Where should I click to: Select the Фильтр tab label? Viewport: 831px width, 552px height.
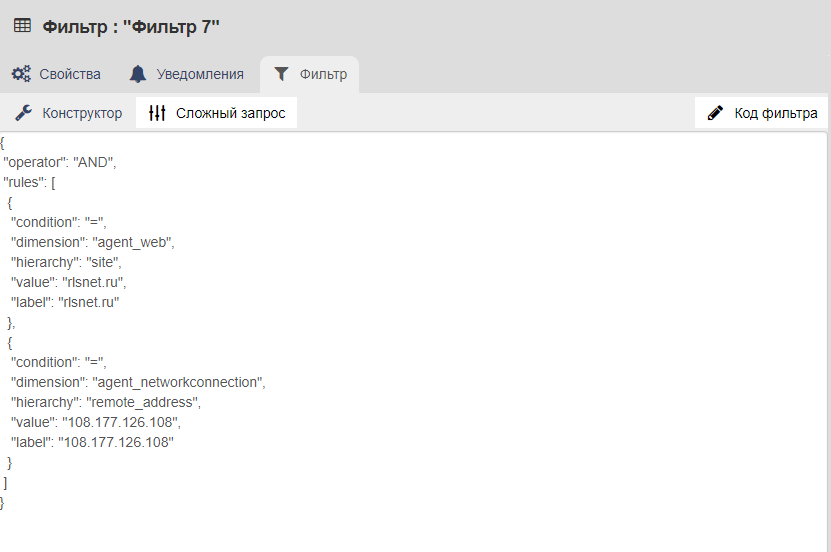(x=323, y=74)
